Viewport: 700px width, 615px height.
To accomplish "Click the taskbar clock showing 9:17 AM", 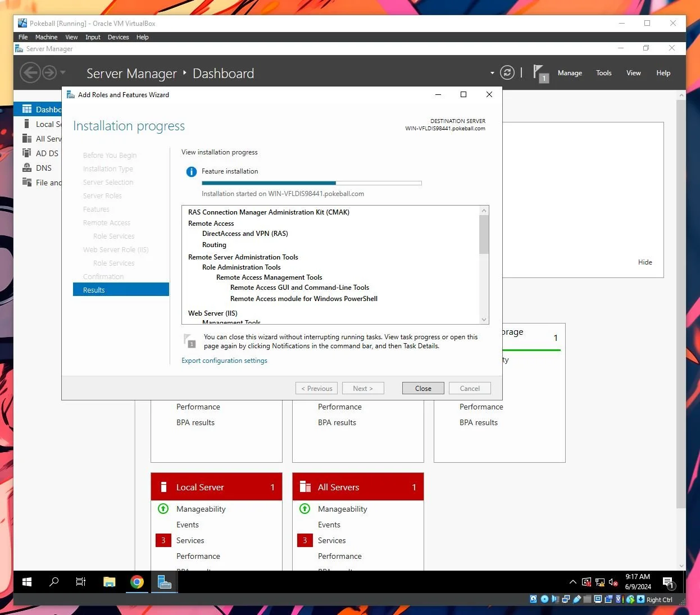I will (638, 582).
